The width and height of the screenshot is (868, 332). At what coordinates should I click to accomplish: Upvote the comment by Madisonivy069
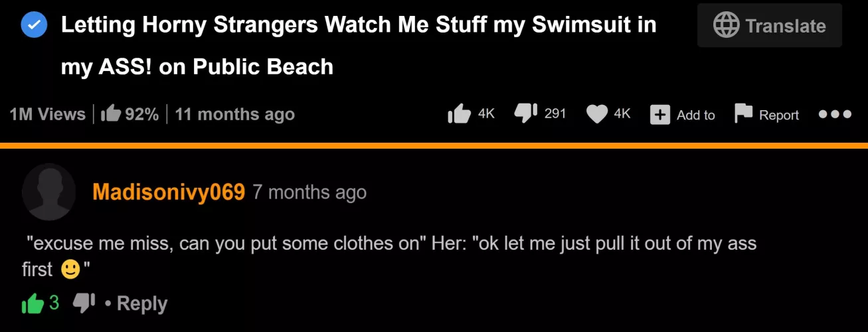click(x=32, y=303)
